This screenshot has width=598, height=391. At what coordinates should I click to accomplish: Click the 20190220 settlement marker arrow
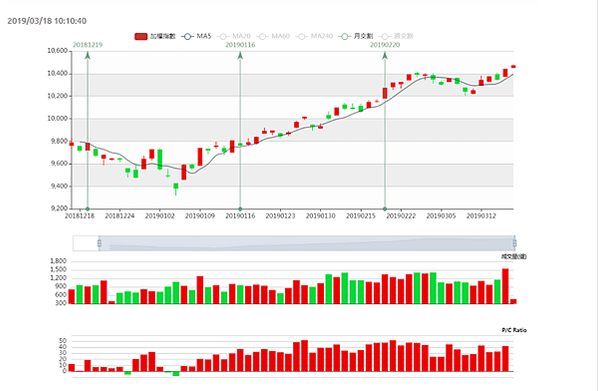click(x=385, y=56)
